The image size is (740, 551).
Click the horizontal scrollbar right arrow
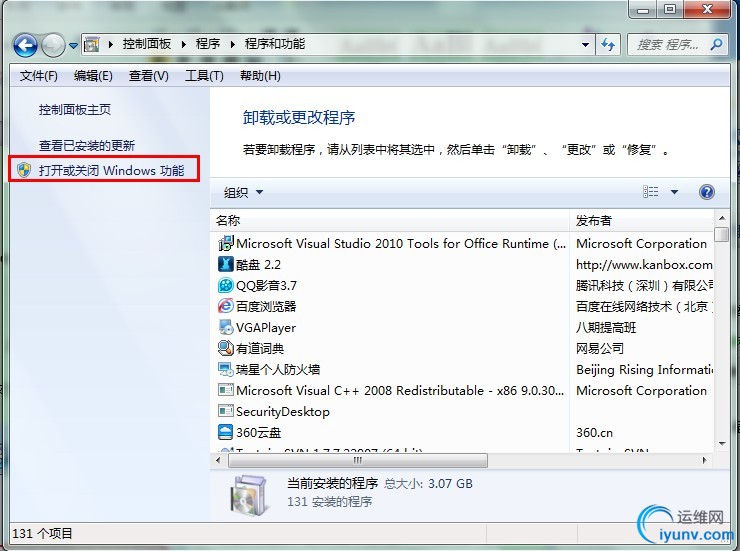click(705, 460)
